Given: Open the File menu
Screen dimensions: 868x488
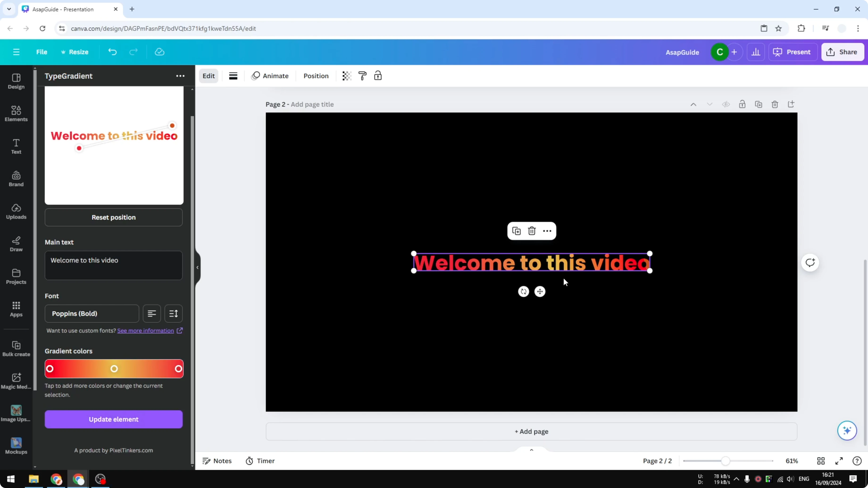Looking at the screenshot, I should point(42,52).
